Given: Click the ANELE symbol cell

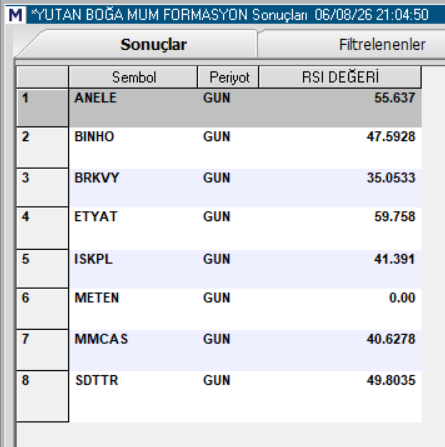Looking at the screenshot, I should (x=133, y=108).
